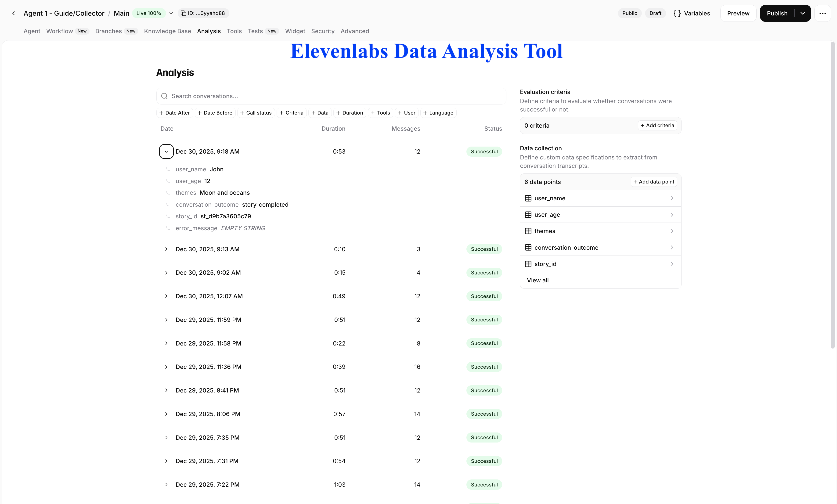This screenshot has height=504, width=837.
Task: Open the three-dots more options menu
Action: click(823, 13)
